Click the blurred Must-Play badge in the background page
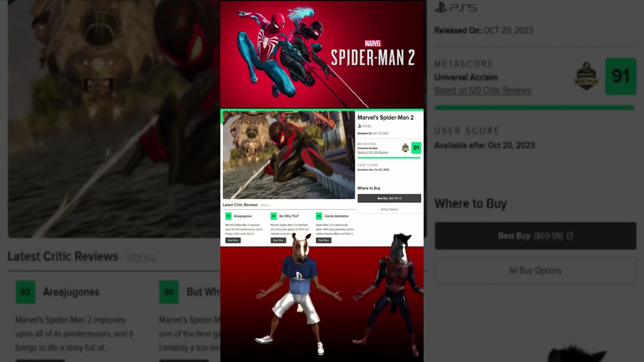Screen dimensions: 644x362 click(x=587, y=76)
